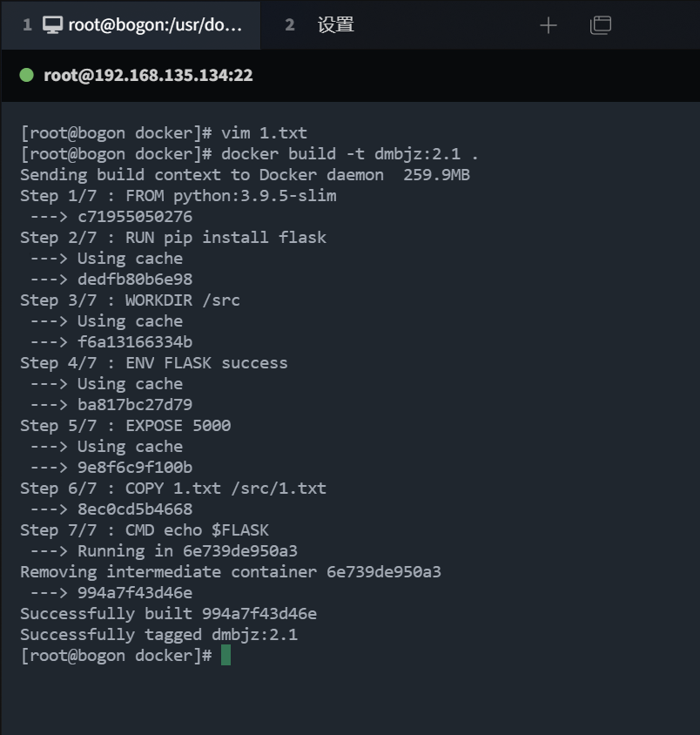Click the monitor icon on tab 1
This screenshot has width=700, height=735.
[53, 25]
